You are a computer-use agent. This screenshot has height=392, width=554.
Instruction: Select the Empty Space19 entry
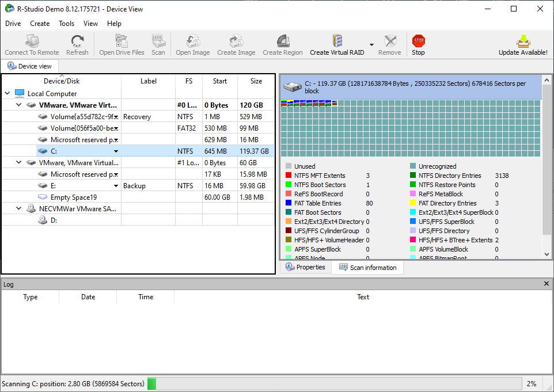tap(73, 197)
